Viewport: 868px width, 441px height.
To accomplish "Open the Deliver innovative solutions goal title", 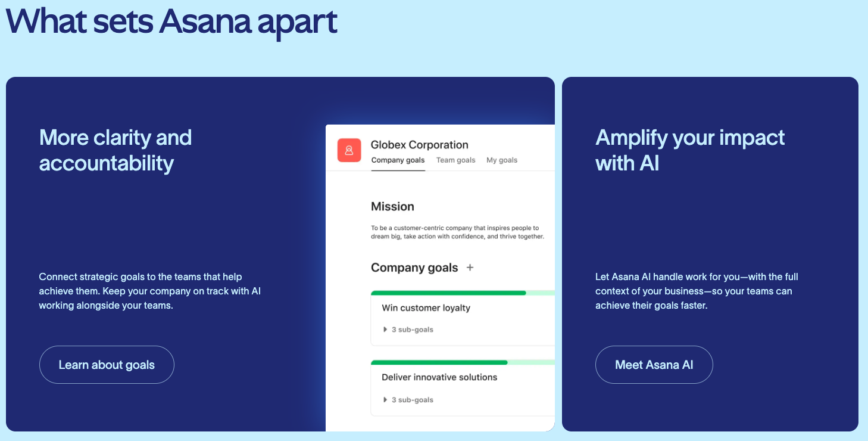I will tap(439, 377).
